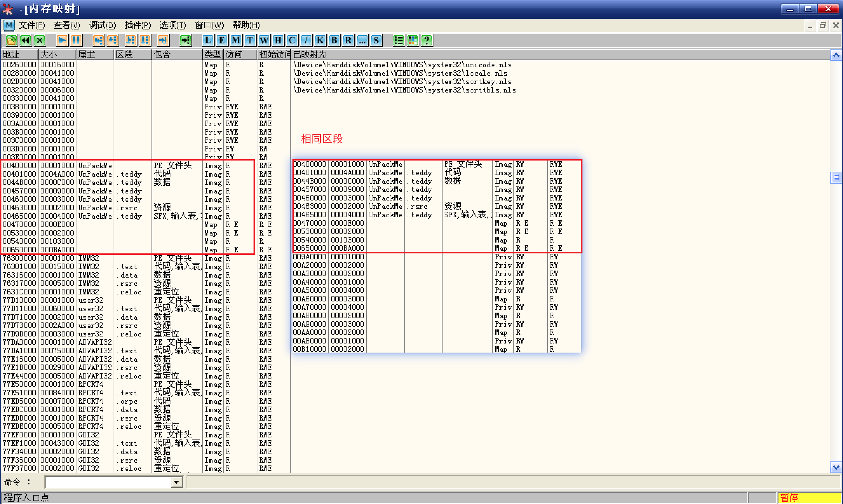The height and width of the screenshot is (504, 843).
Task: Sort by the 地址 column header
Action: (x=19, y=55)
